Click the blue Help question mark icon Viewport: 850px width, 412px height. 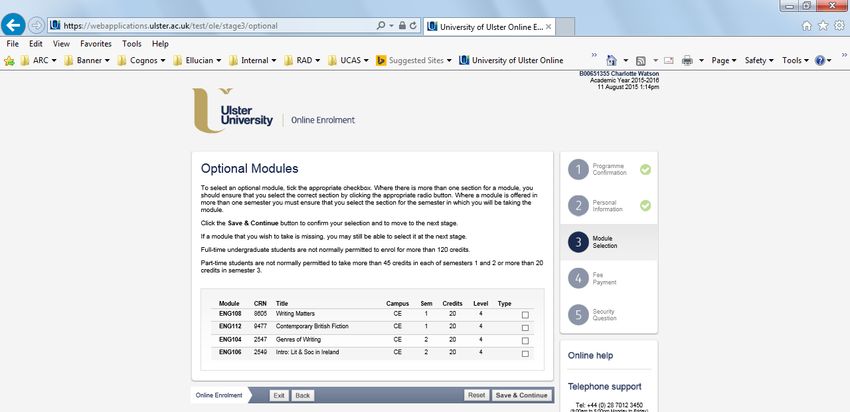(x=820, y=61)
